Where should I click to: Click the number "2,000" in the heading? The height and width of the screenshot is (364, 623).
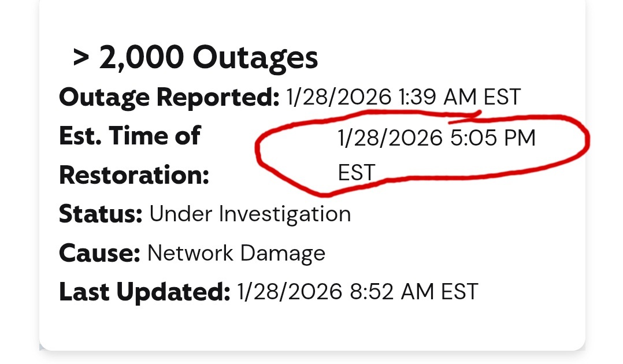[142, 58]
